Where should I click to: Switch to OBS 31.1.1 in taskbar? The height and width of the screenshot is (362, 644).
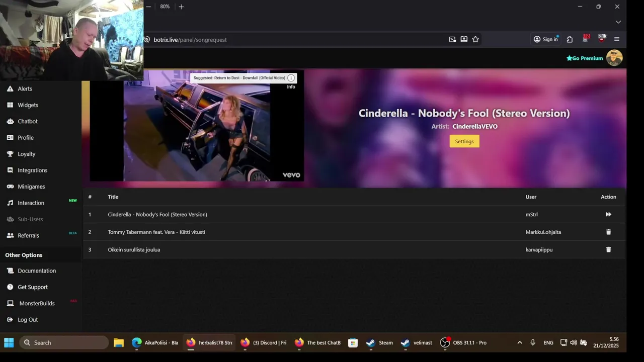463,343
